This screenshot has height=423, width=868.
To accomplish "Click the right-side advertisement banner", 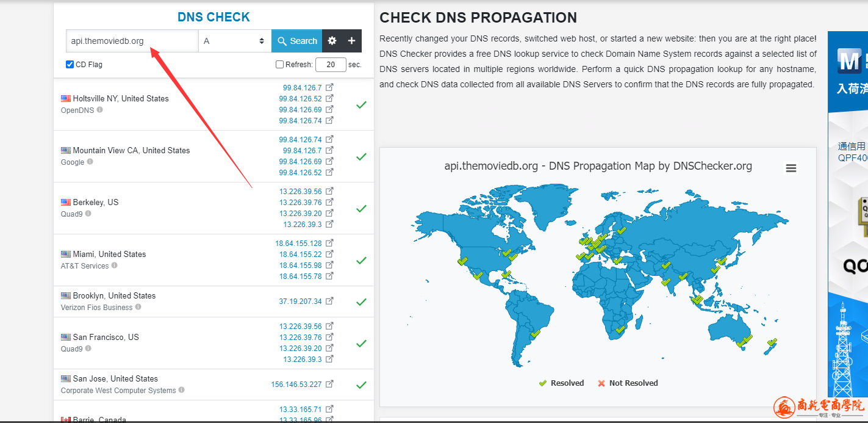I will pos(848,214).
